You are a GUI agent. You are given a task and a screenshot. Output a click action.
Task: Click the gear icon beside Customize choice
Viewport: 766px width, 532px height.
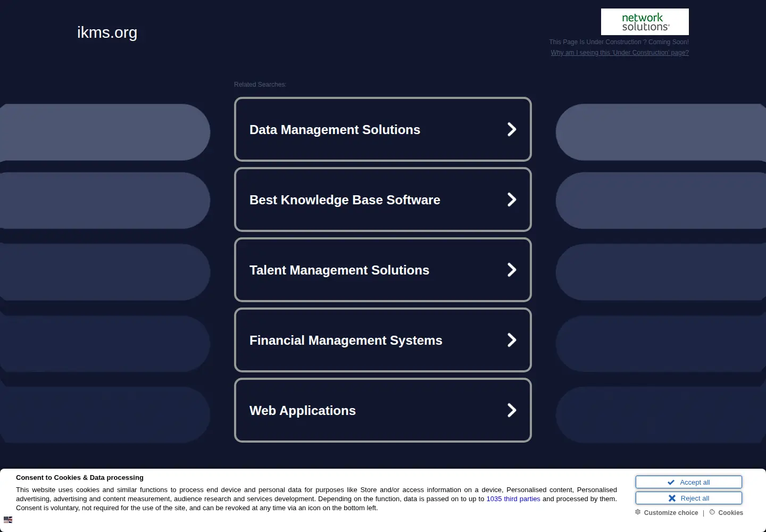click(638, 512)
